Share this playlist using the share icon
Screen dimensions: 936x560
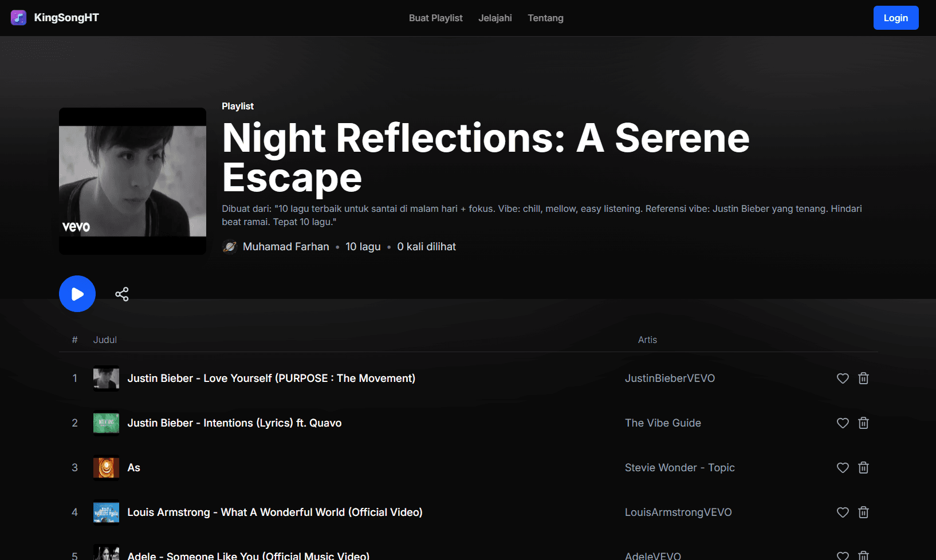122,294
